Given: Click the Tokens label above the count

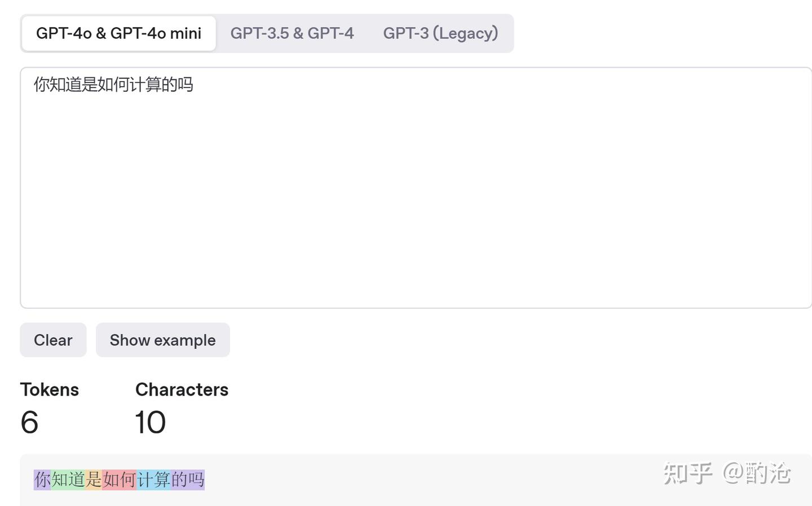Looking at the screenshot, I should pos(50,389).
